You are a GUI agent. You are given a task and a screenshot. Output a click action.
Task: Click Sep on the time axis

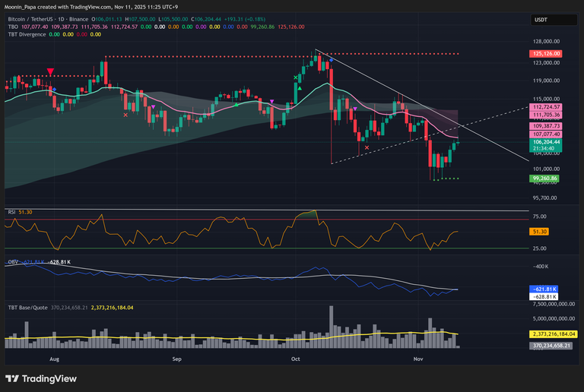[177, 356]
